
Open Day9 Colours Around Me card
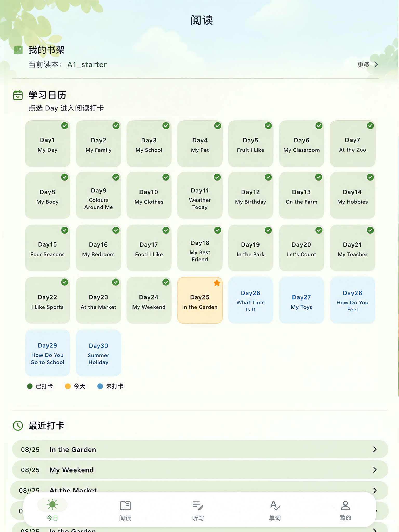[x=98, y=195]
